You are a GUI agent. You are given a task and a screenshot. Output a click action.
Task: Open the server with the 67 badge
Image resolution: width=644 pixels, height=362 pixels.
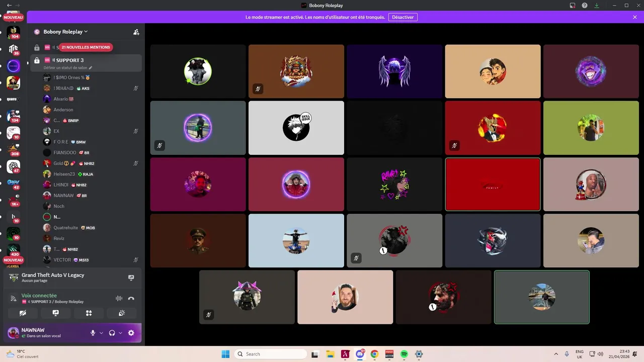pyautogui.click(x=14, y=166)
